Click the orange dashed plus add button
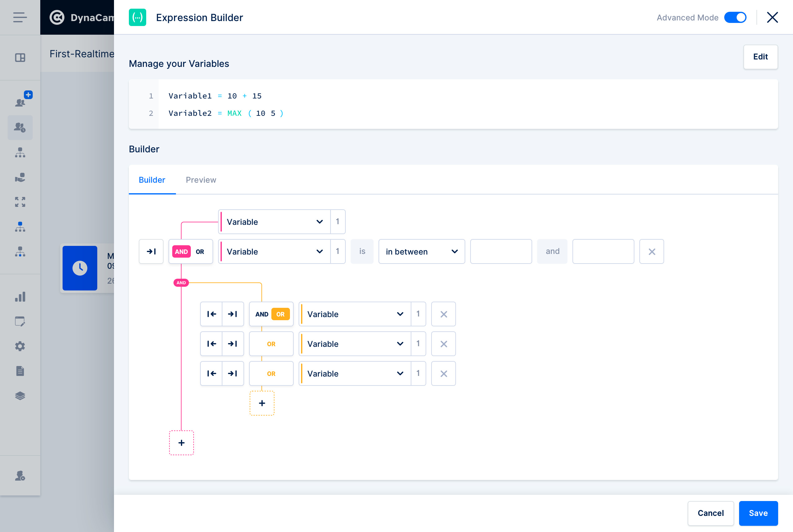Viewport: 793px width, 532px height. point(262,403)
